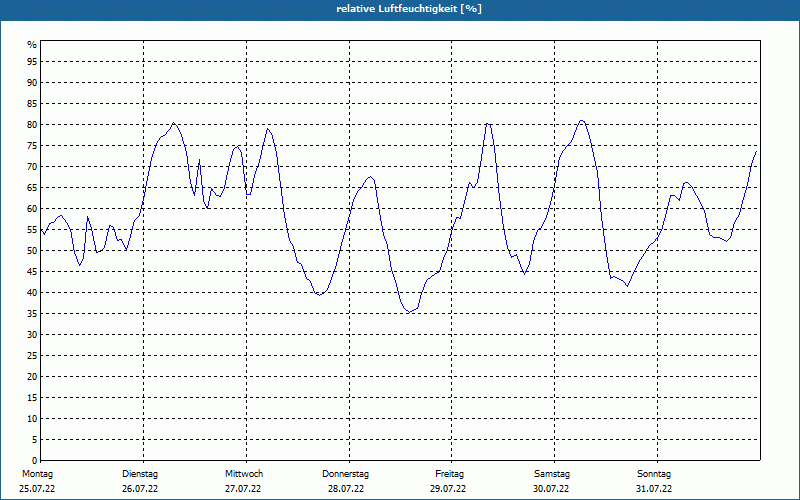Viewport: 800px width, 500px height.
Task: Select the 'Donnerstag' day label
Action: tap(345, 474)
